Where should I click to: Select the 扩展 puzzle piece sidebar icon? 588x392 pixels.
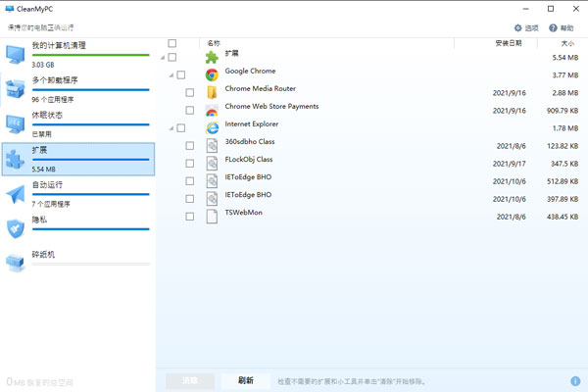coord(16,159)
